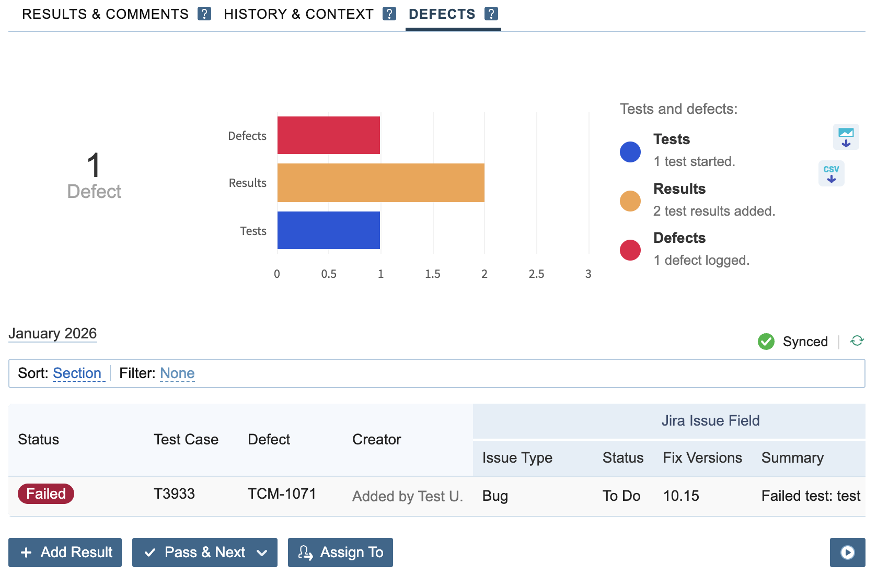Export chart data as CSV
This screenshot has width=877, height=588.
tap(831, 174)
